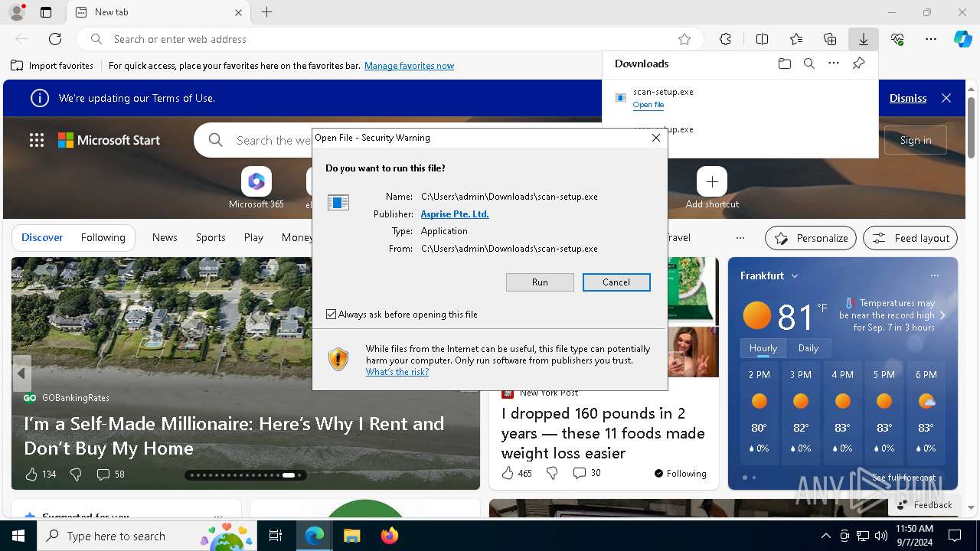
Task: Open the Play feed tab
Action: [253, 238]
